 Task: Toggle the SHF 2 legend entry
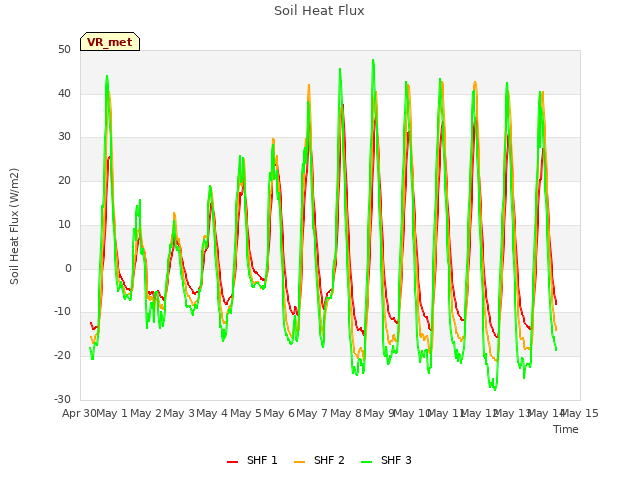pos(319,460)
